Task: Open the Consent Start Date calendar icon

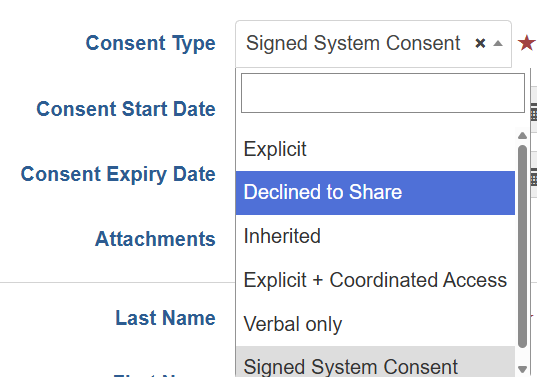Action: [534, 112]
